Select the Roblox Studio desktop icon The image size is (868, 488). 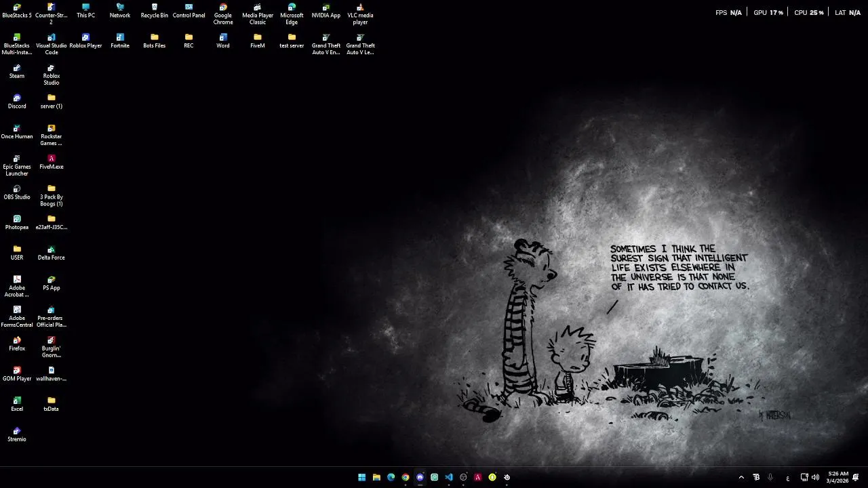point(51,75)
